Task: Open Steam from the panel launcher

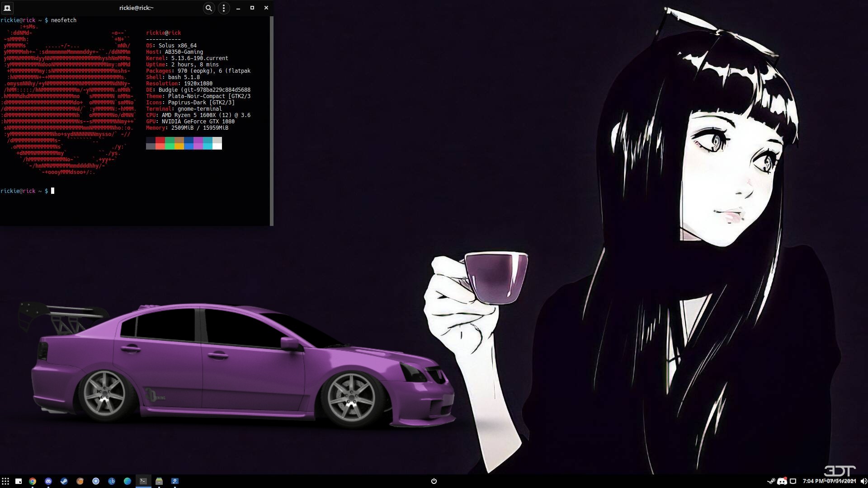Action: 64,481
